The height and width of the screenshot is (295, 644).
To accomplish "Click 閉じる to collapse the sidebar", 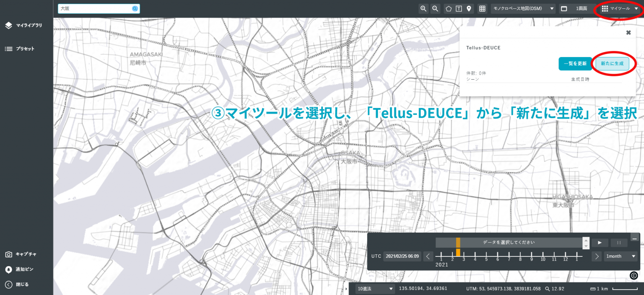I will pyautogui.click(x=17, y=285).
